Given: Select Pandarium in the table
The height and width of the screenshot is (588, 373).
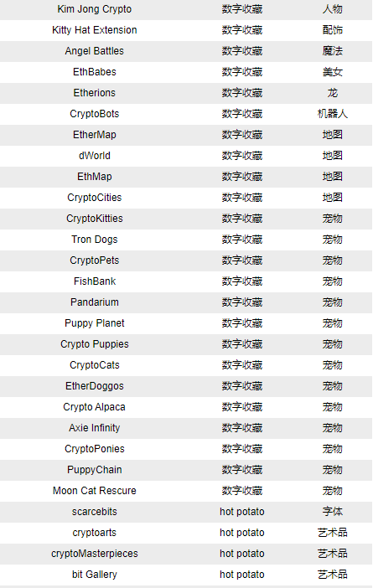Looking at the screenshot, I should tap(94, 302).
